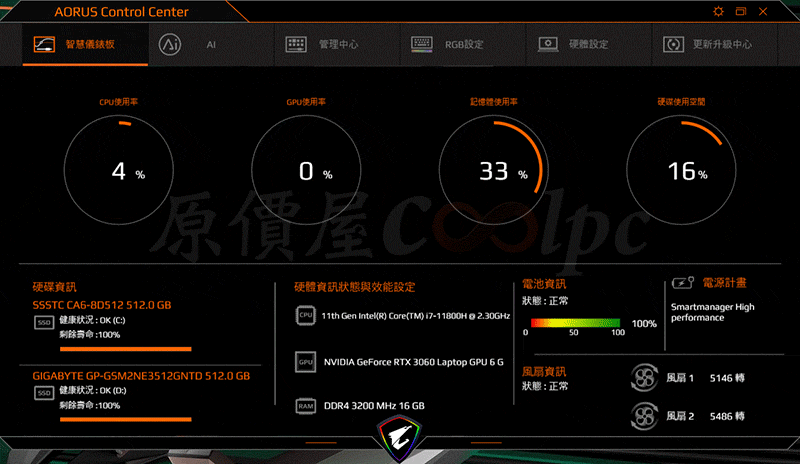
Task: Select SSSTC CA6-8D512 512.0 GB drive name
Action: 102,305
